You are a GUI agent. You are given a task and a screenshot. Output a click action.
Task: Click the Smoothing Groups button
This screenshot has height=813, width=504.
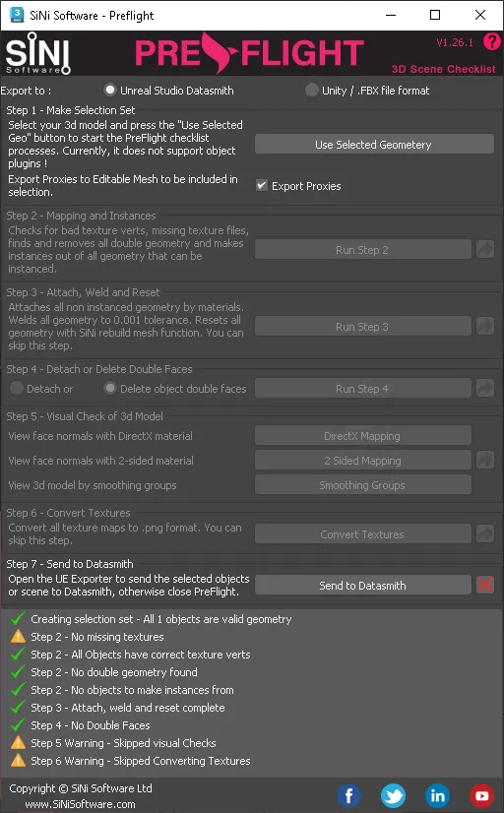tap(362, 485)
